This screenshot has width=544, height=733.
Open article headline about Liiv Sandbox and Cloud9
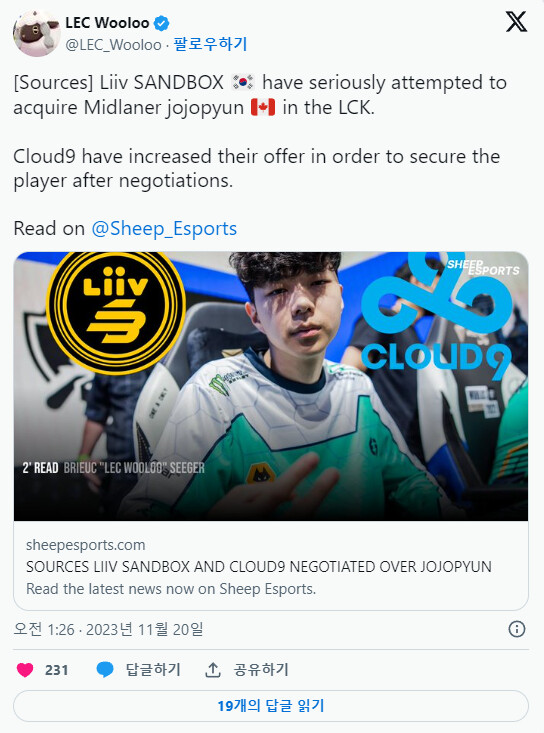coord(259,567)
